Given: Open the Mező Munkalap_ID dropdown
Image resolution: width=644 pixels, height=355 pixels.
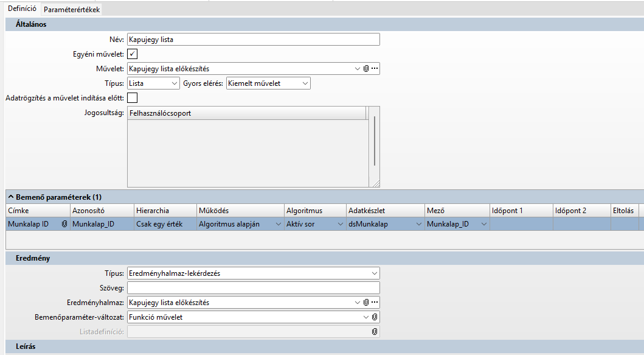Looking at the screenshot, I should click(x=484, y=224).
